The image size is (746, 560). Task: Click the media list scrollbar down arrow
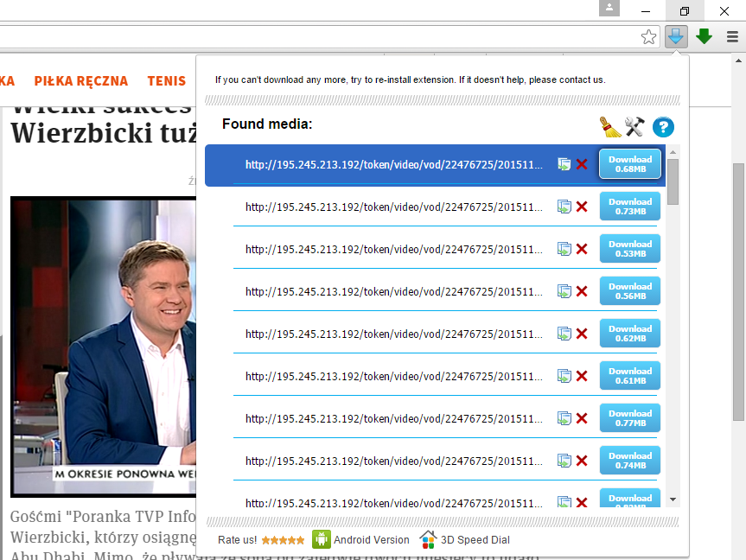click(673, 500)
